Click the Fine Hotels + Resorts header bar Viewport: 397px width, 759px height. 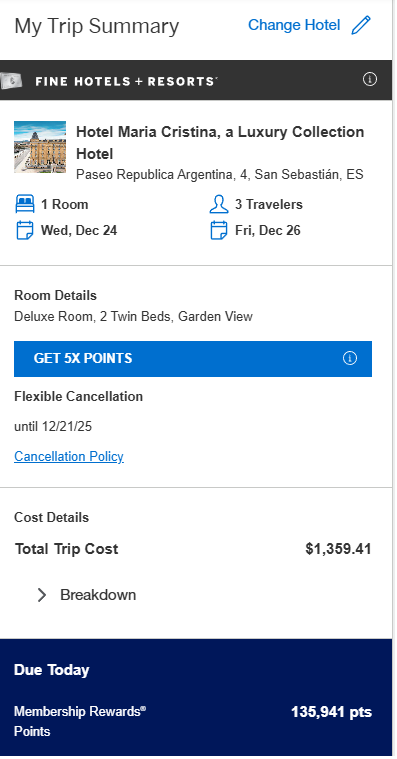pyautogui.click(x=196, y=80)
